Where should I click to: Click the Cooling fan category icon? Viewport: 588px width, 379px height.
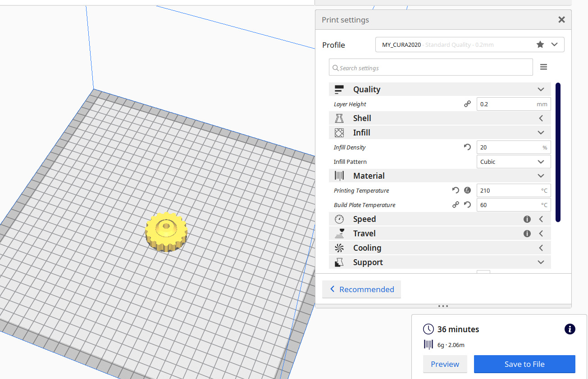pyautogui.click(x=339, y=248)
